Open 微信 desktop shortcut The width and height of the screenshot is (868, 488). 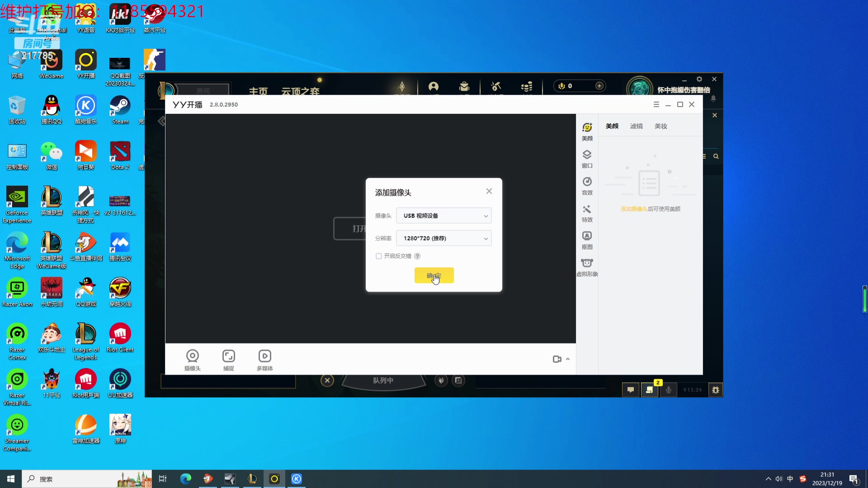(x=52, y=155)
